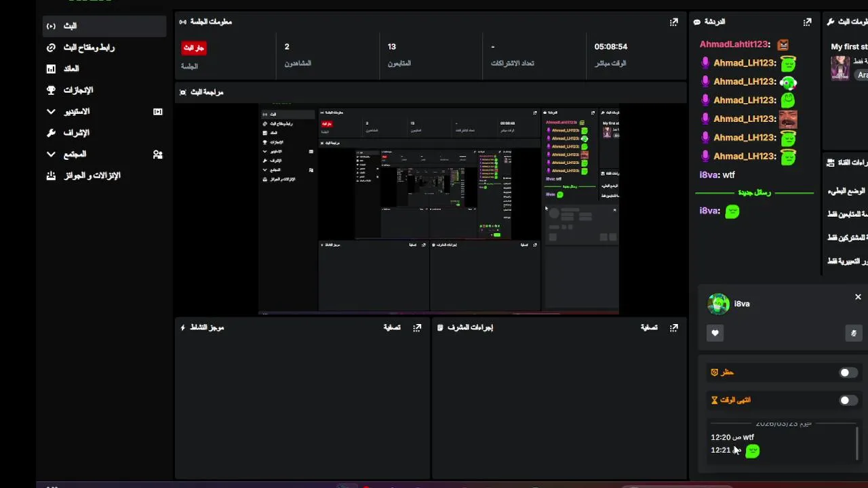Image resolution: width=868 pixels, height=488 pixels.
Task: Click the camera icon beside مراجعة البث
Action: point(182,92)
